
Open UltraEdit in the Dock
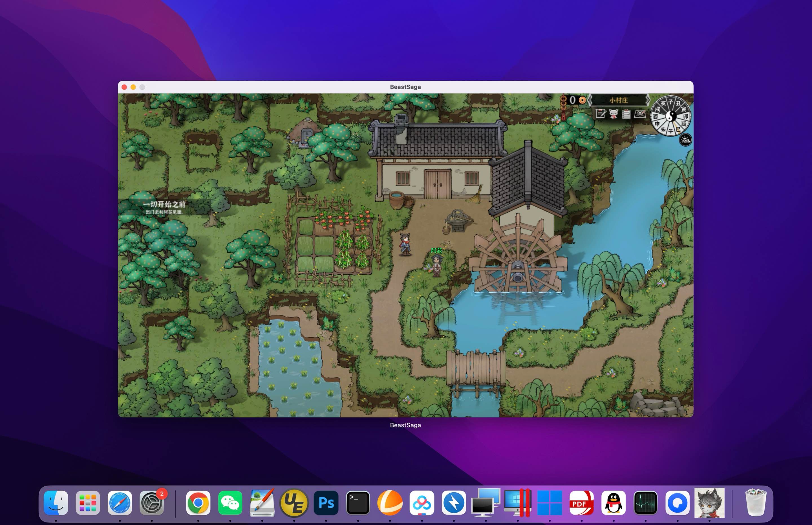click(x=294, y=503)
